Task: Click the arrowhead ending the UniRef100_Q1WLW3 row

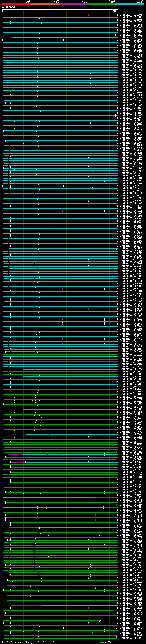Action: point(117,15)
